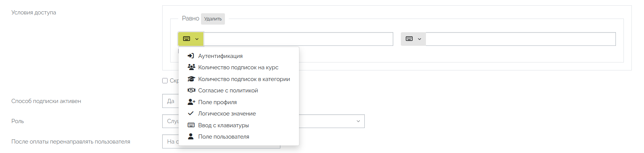Expand the Роль select box
This screenshot has height=153, width=644.
[x=358, y=121]
